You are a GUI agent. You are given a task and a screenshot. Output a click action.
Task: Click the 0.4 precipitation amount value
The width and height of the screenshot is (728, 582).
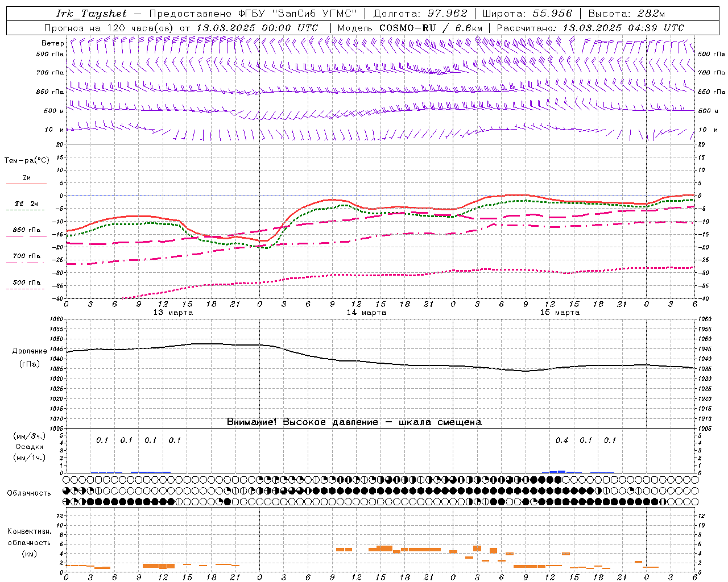point(561,440)
